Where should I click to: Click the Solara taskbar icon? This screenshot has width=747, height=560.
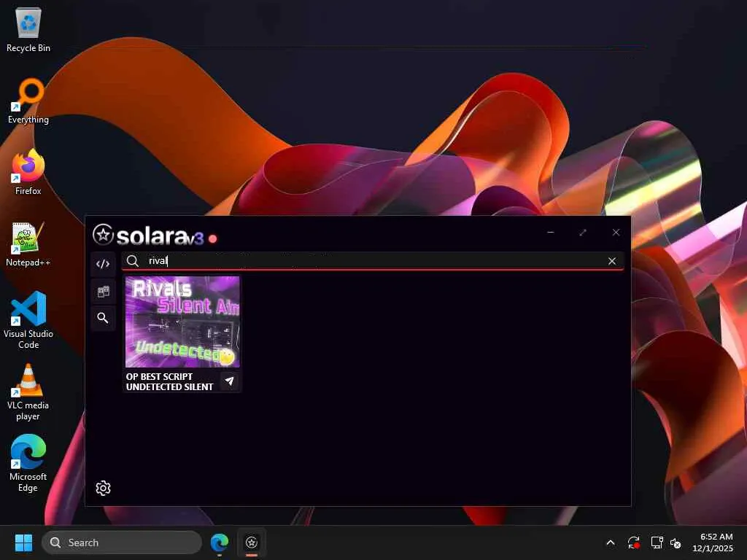(252, 542)
